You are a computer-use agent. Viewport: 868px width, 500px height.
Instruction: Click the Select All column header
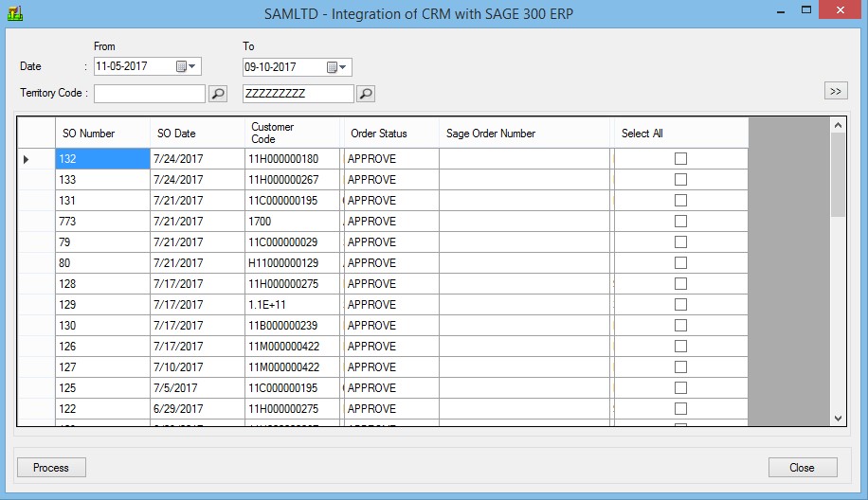point(681,133)
